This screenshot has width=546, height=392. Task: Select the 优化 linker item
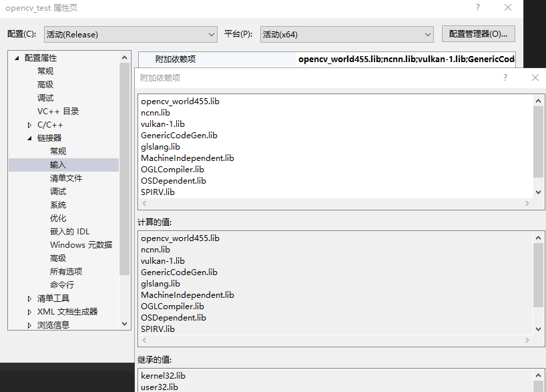coord(58,218)
